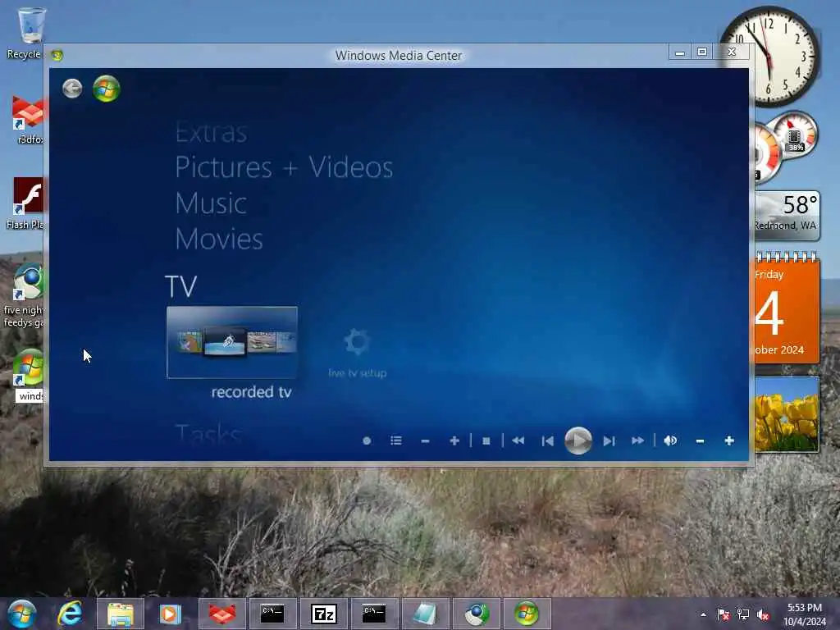Maximize the Windows Media Center window
The image size is (840, 630).
pyautogui.click(x=702, y=52)
